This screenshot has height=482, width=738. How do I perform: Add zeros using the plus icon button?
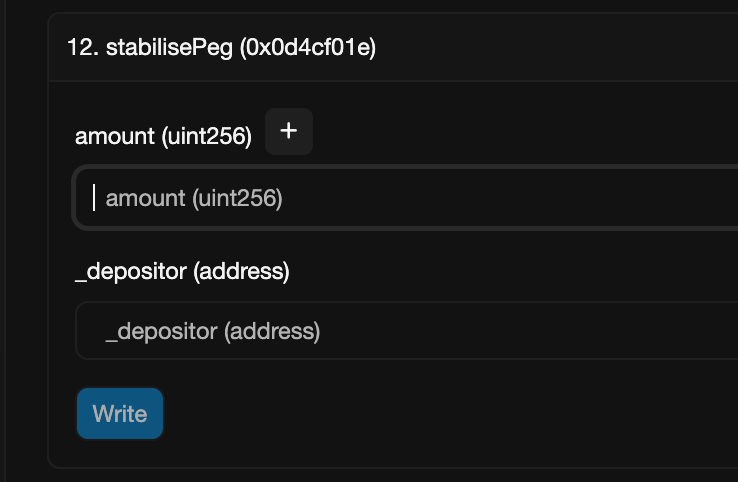coord(289,131)
